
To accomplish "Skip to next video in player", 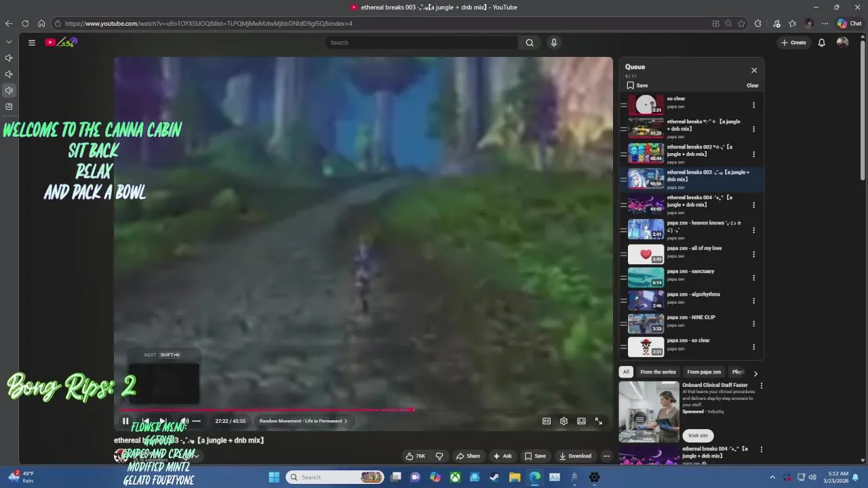I will point(163,421).
